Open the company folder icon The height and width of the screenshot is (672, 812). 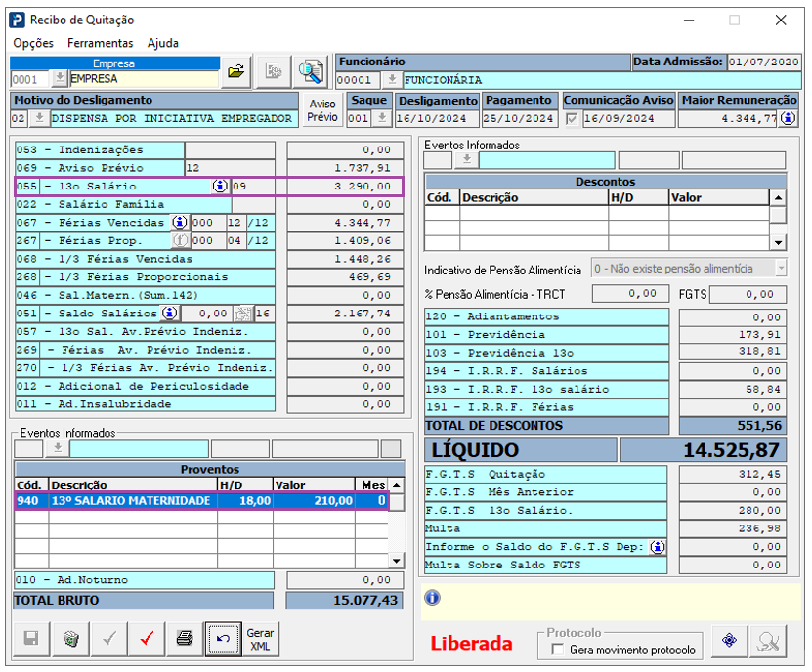[236, 71]
